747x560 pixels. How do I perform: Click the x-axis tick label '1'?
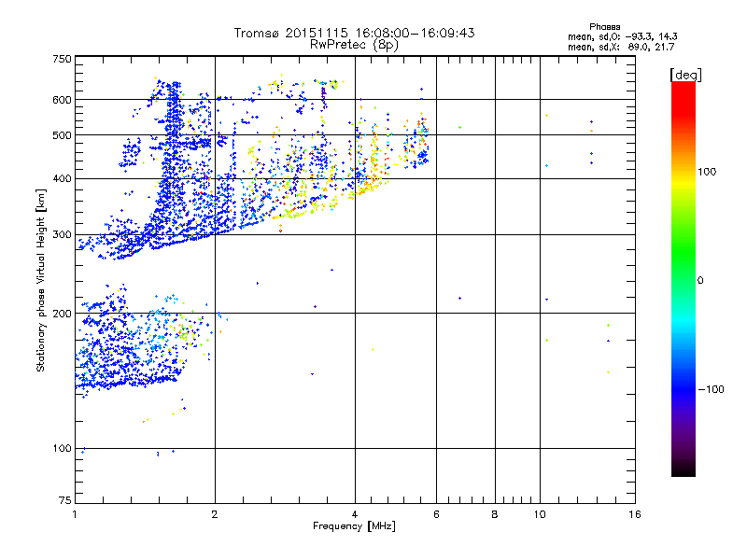click(x=75, y=514)
